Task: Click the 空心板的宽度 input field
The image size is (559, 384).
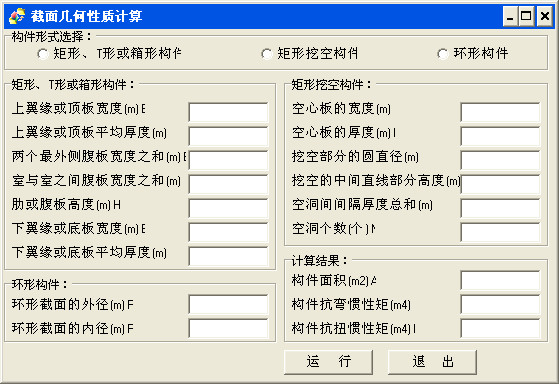Action: (500, 112)
